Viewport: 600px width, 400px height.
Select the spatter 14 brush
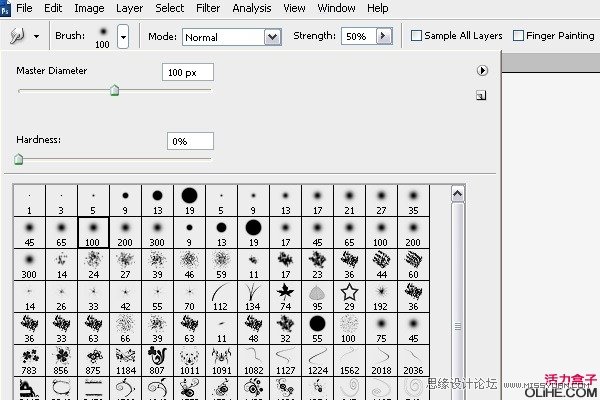(x=61, y=265)
